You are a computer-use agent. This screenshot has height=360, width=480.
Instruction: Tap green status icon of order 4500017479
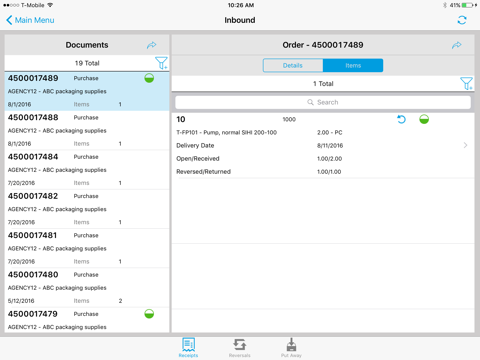click(x=149, y=314)
